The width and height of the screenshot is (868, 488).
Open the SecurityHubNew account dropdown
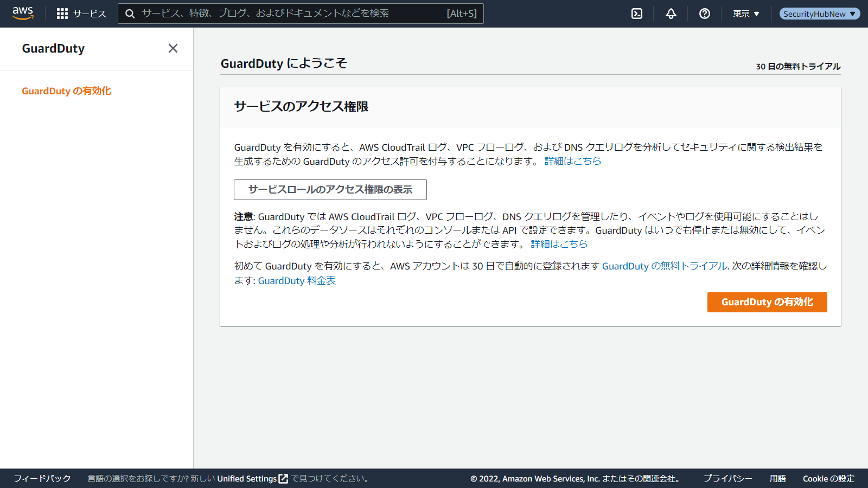[819, 14]
